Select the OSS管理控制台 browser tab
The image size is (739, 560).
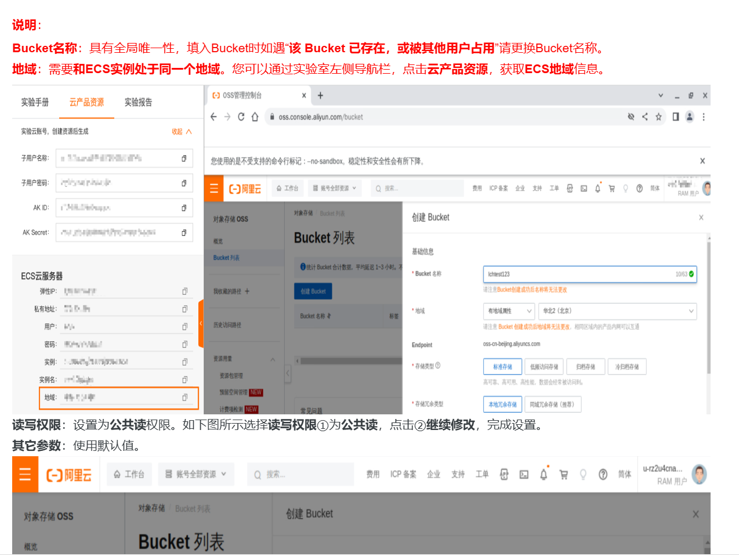258,95
